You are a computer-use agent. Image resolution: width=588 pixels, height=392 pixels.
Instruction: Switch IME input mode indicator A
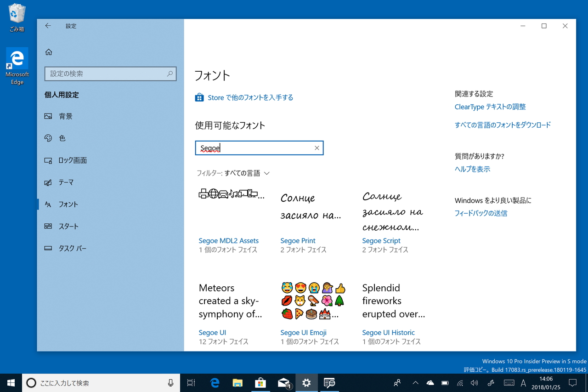pyautogui.click(x=523, y=383)
